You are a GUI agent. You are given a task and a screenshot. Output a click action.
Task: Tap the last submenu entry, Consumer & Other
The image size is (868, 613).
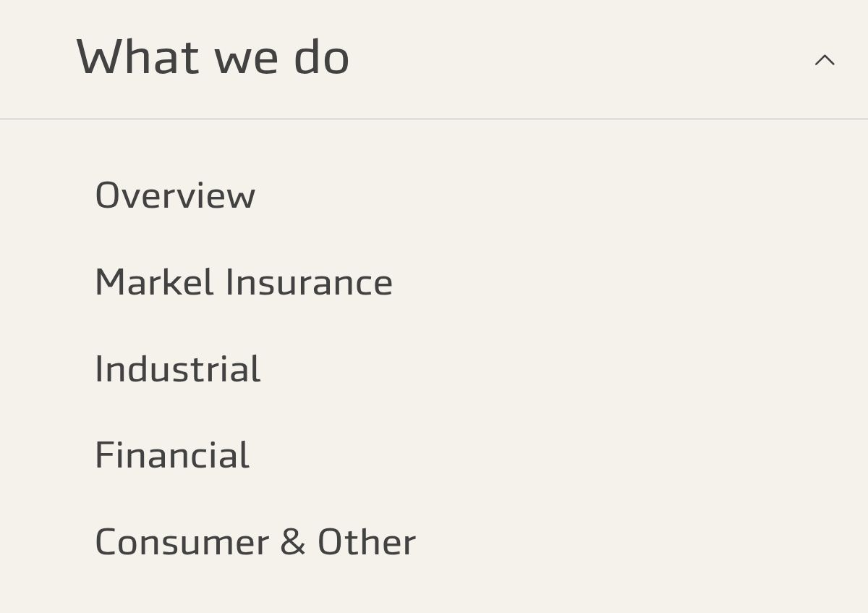point(255,542)
